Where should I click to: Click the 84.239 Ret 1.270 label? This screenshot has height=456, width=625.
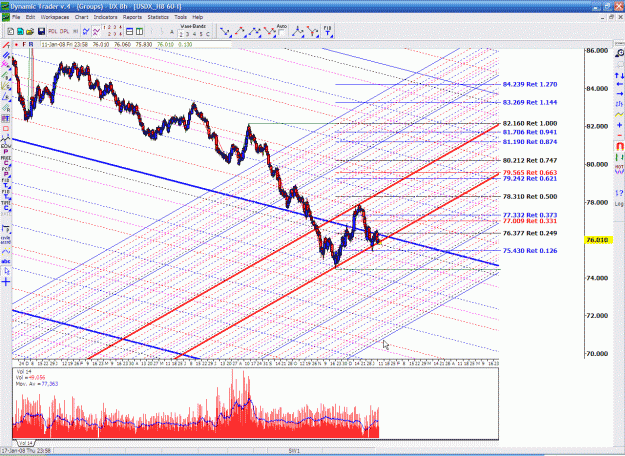(x=530, y=85)
